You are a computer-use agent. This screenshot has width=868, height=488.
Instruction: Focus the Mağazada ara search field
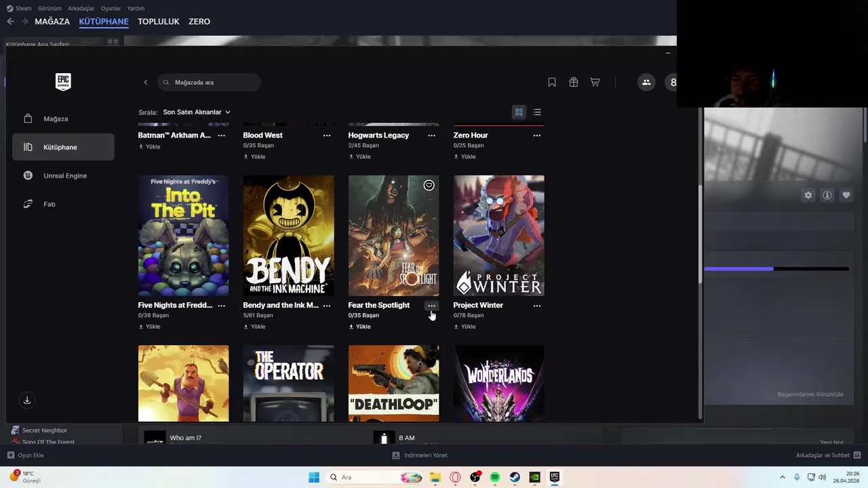pos(210,82)
